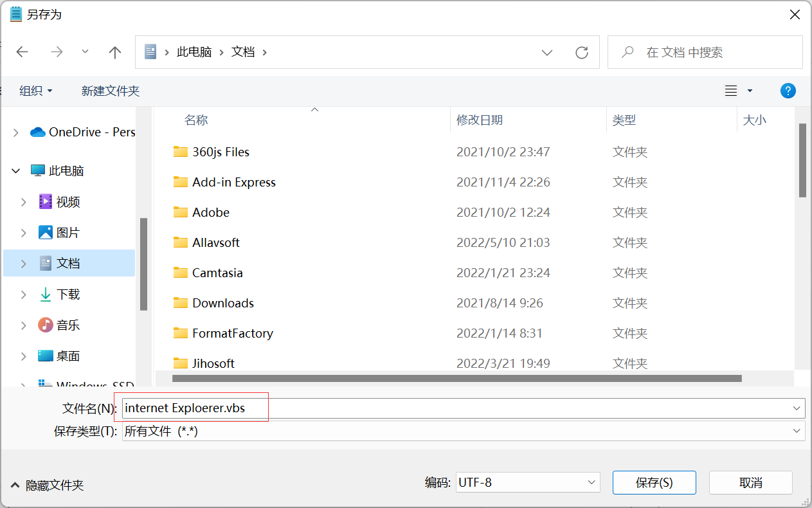Expand the OneDrive tree node
Image resolution: width=812 pixels, height=508 pixels.
16,132
